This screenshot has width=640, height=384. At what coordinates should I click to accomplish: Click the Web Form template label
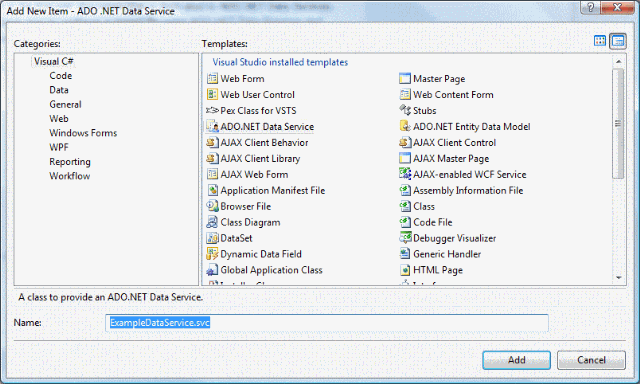[242, 78]
